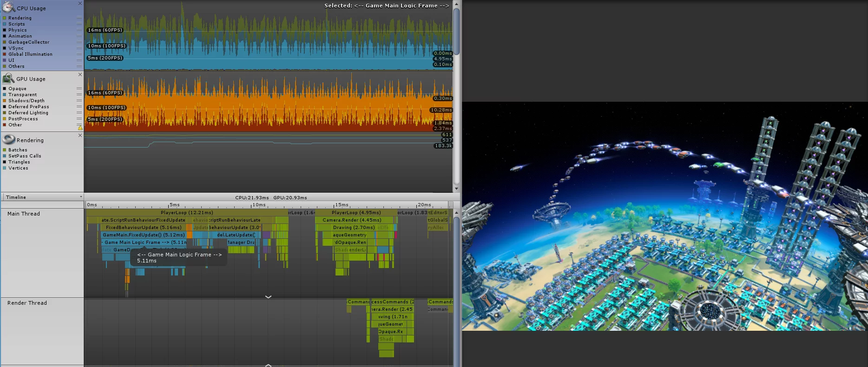Click the game view preview image
This screenshot has height=367, width=868.
click(665, 216)
